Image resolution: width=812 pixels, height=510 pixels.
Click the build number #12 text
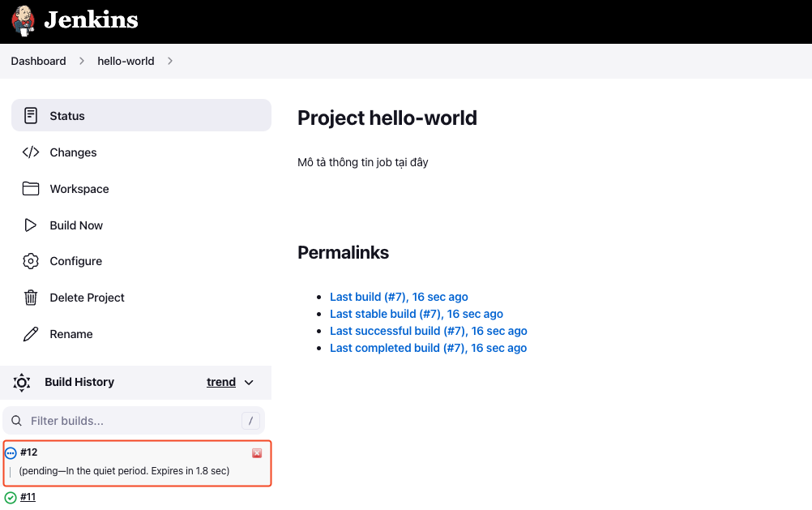[x=29, y=452]
